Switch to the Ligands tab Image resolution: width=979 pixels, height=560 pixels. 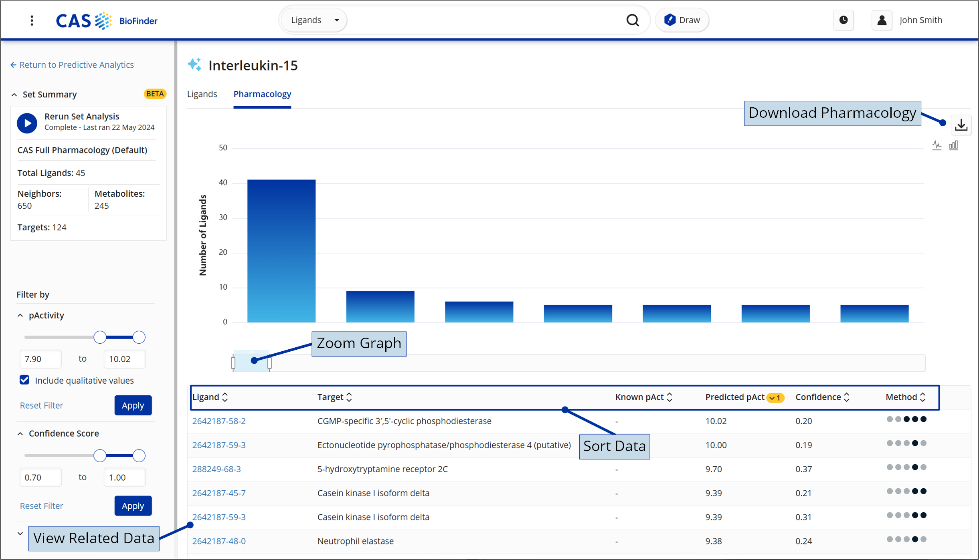click(202, 94)
